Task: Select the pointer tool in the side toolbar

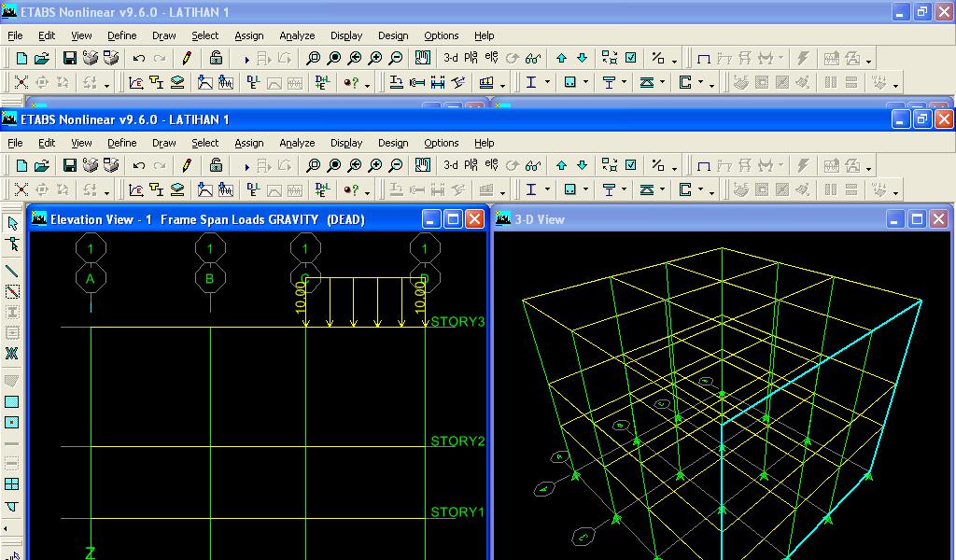Action: coord(12,224)
